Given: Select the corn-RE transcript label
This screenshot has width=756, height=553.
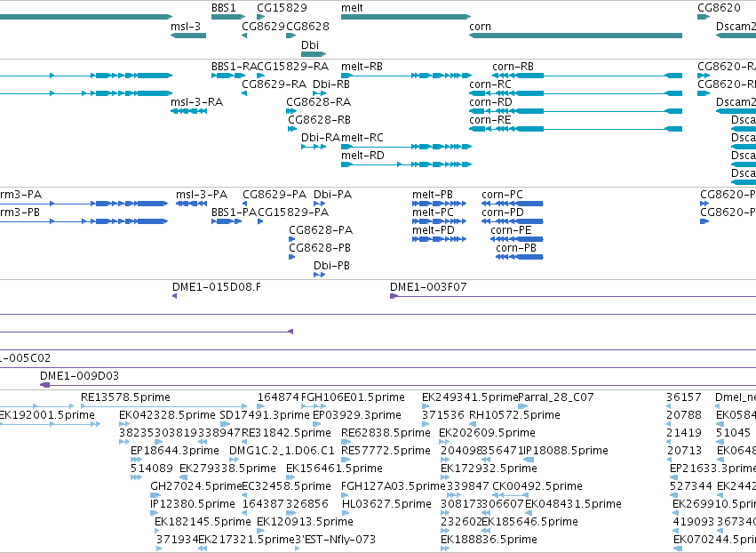Looking at the screenshot, I should pyautogui.click(x=489, y=120).
